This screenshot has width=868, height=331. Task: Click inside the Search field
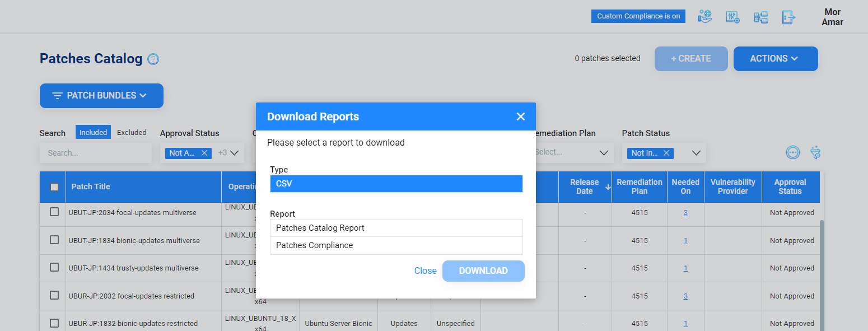point(95,152)
